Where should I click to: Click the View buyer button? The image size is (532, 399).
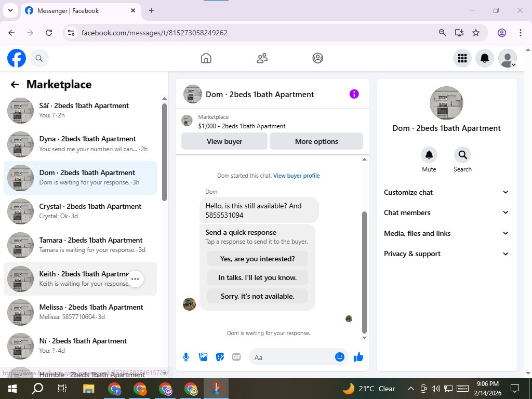(224, 141)
